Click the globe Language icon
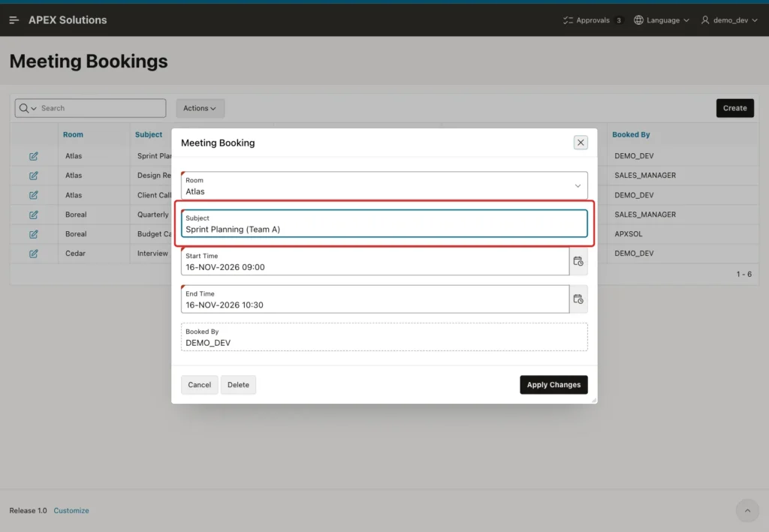 click(x=638, y=20)
